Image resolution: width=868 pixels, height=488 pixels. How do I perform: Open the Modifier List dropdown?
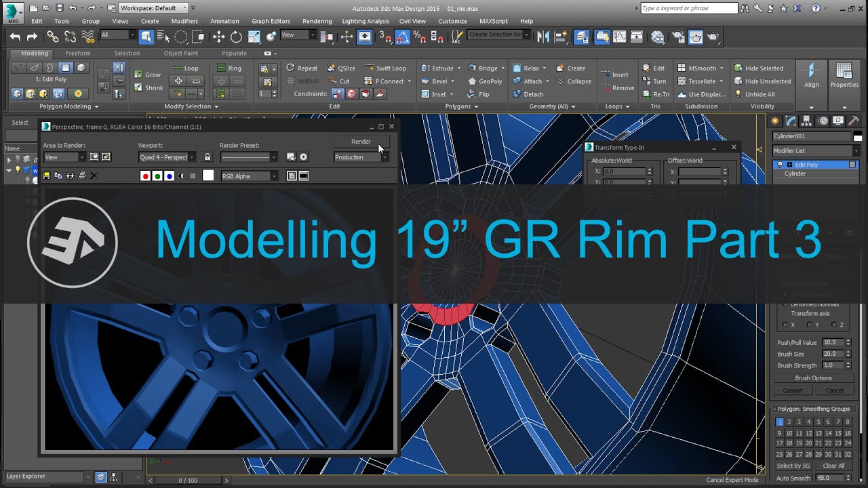tap(816, 150)
